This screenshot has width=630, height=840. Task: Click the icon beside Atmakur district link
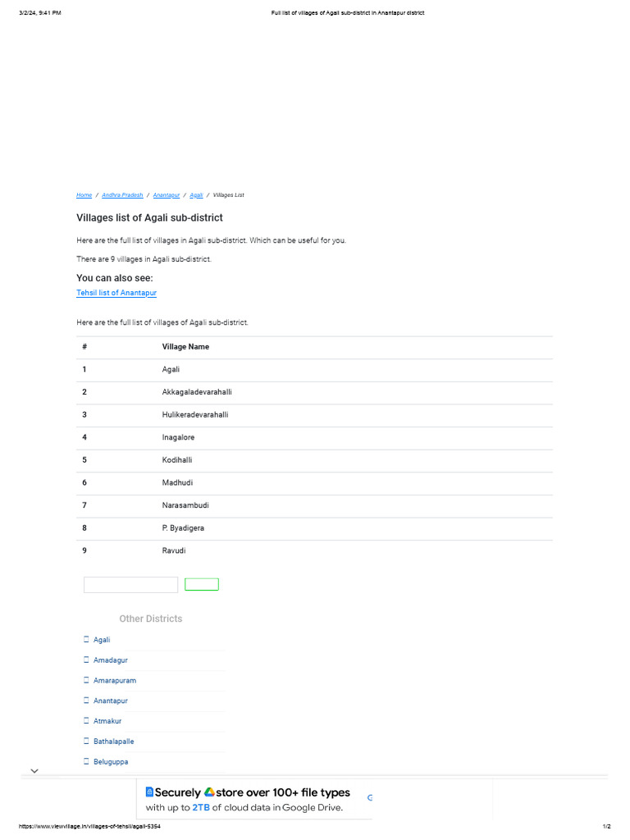click(x=86, y=720)
